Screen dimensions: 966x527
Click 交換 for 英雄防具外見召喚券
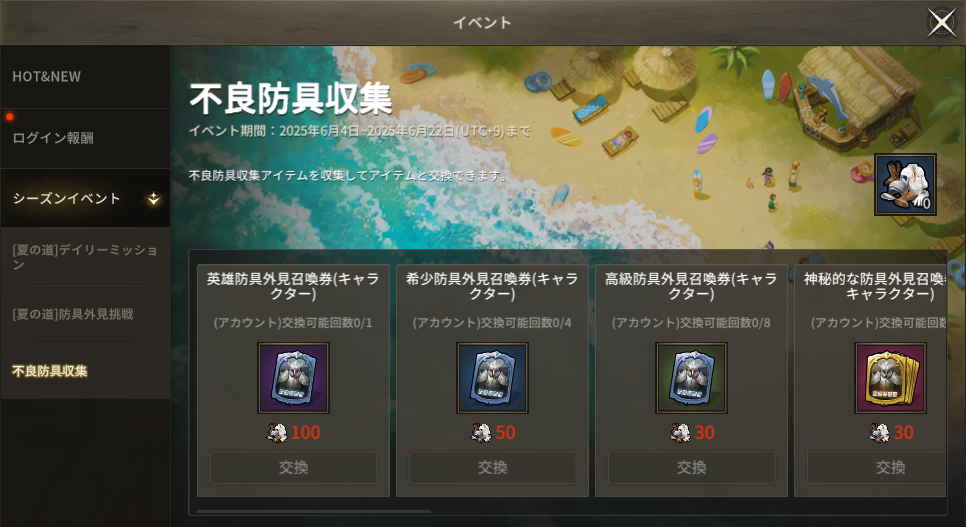click(x=293, y=467)
